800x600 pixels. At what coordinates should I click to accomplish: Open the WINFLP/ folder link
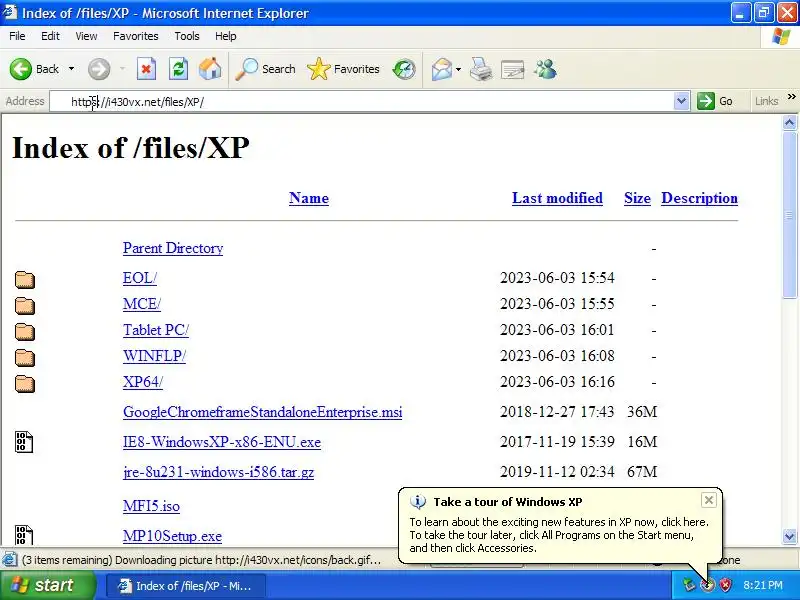154,356
